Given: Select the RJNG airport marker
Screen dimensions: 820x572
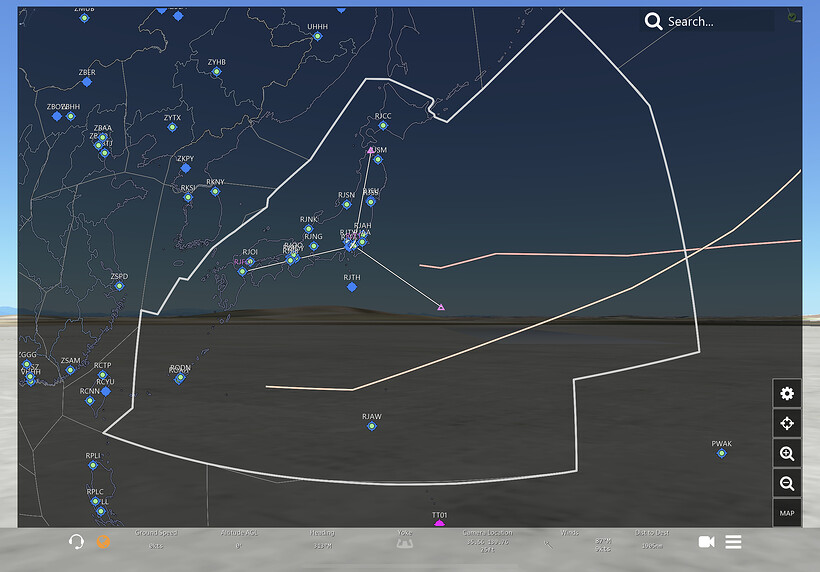Looking at the screenshot, I should [314, 246].
